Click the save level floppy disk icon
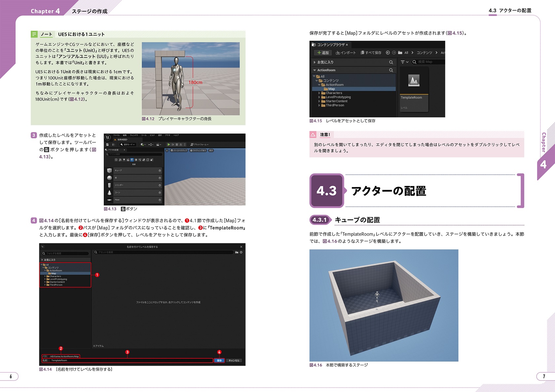The height and width of the screenshot is (392, 555). tap(107, 145)
